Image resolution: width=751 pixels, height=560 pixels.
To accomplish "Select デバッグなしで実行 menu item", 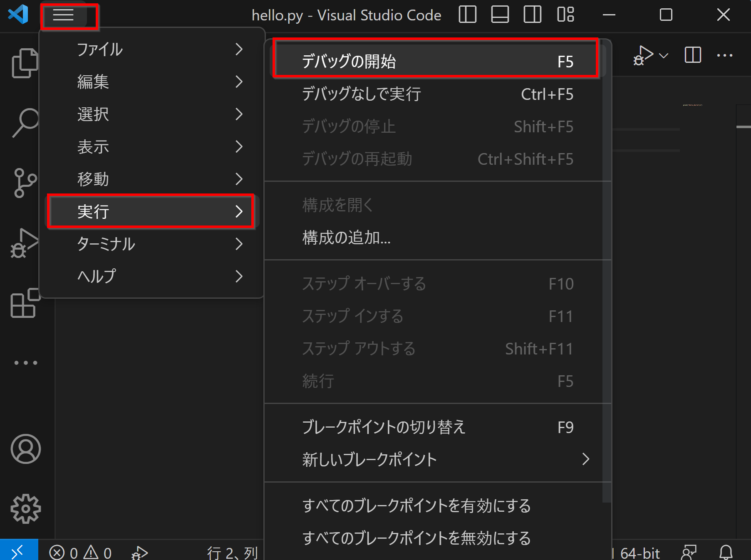I will (x=437, y=94).
